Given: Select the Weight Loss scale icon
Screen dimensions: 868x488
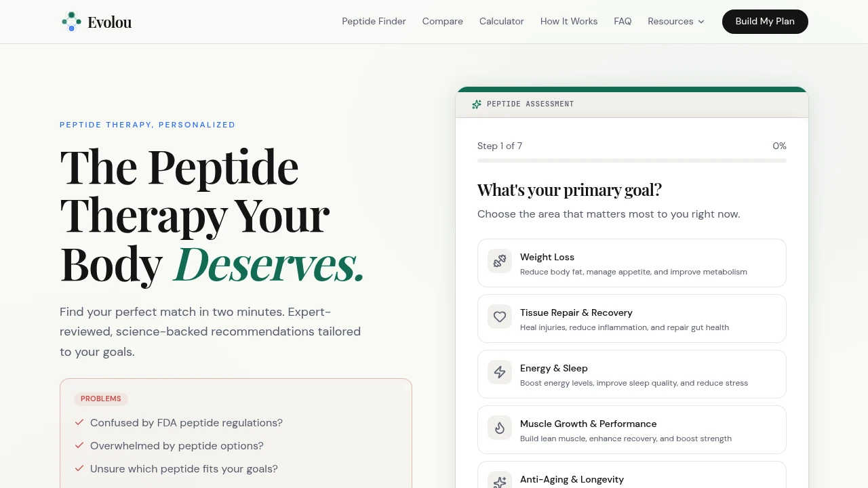Looking at the screenshot, I should 500,261.
